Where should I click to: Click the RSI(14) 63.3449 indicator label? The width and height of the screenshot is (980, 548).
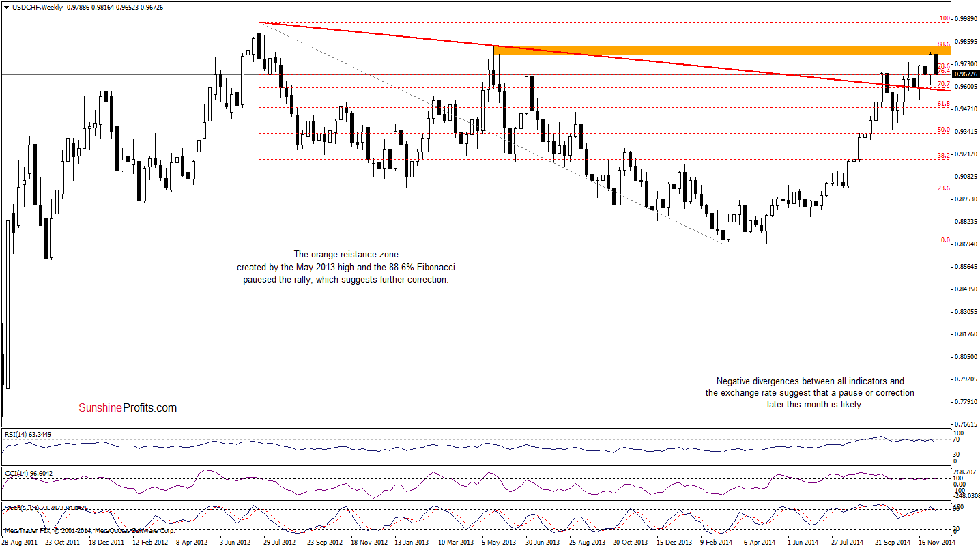click(x=28, y=433)
